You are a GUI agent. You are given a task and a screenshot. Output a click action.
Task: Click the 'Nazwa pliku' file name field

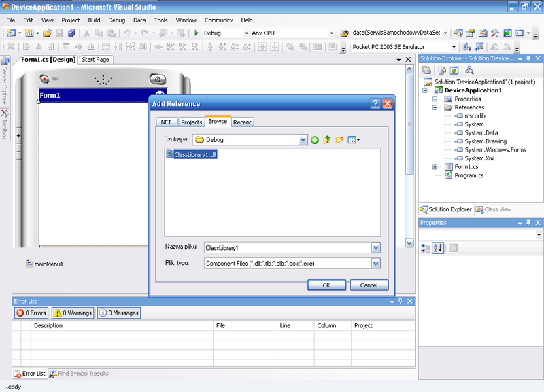pos(286,248)
